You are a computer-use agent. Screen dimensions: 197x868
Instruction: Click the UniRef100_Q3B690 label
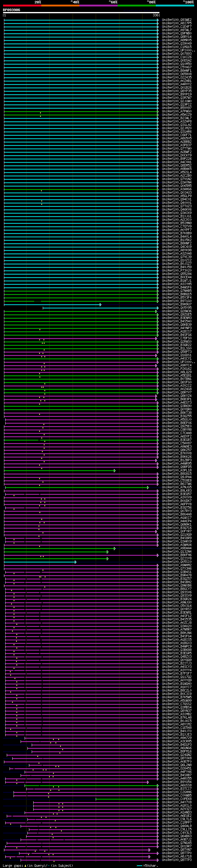177,406
